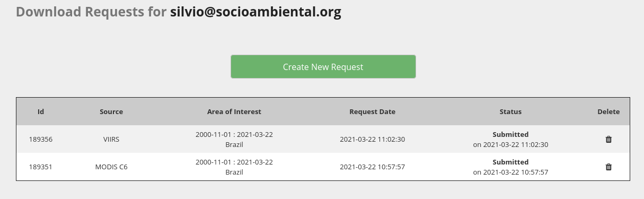This screenshot has height=199, width=644.
Task: Select the Id column header
Action: pyautogui.click(x=41, y=112)
